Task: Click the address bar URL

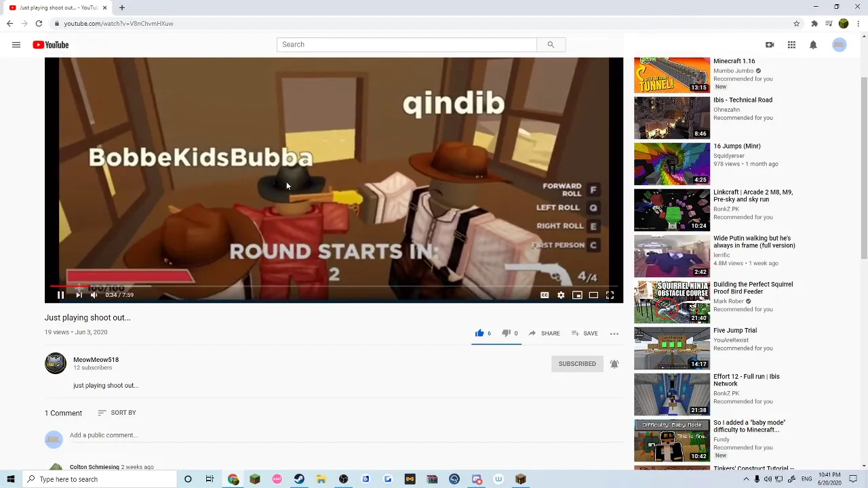Action: click(119, 24)
